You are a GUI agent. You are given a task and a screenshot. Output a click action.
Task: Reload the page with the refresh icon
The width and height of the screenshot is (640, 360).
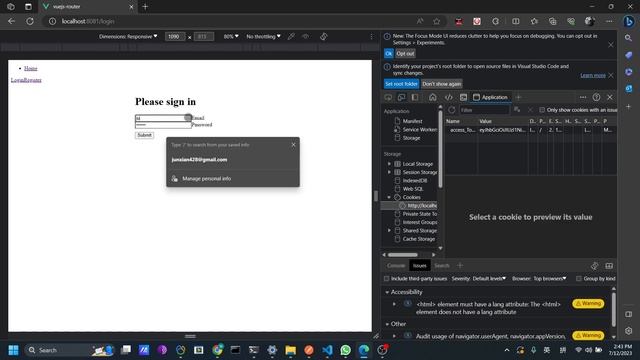click(30, 21)
